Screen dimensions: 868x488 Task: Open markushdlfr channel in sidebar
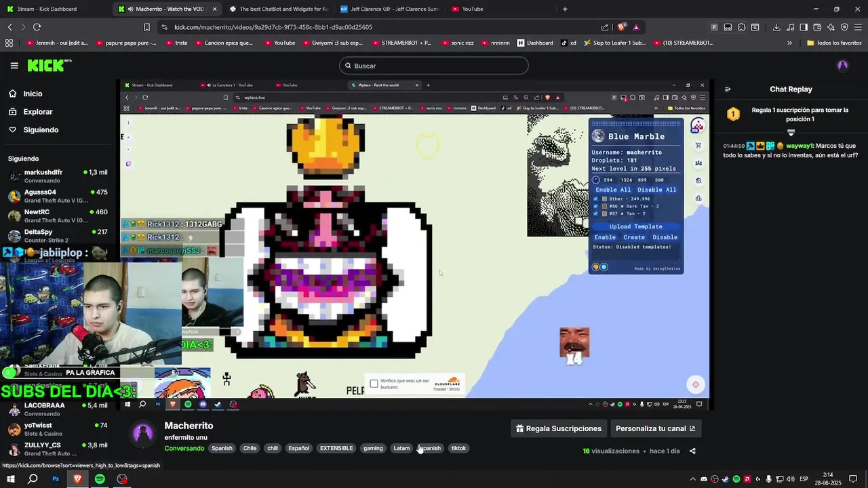58,176
